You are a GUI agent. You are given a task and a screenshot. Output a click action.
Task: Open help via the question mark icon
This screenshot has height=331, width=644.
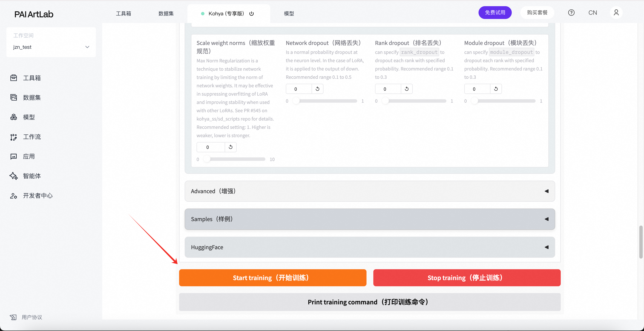click(x=571, y=13)
